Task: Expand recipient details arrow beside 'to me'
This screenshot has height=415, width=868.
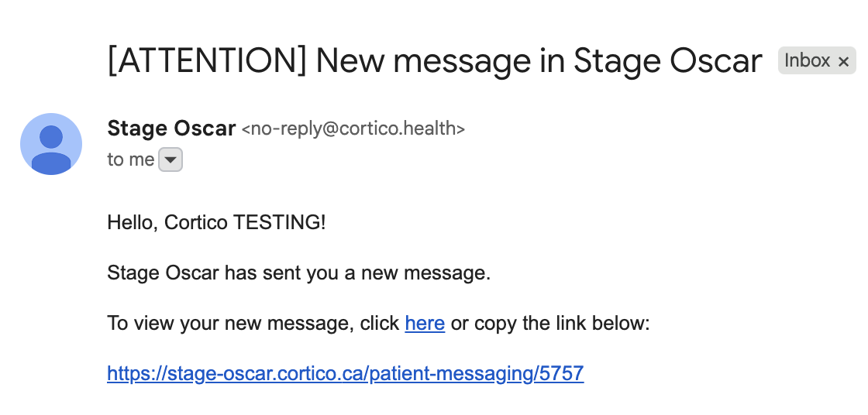Action: coord(170,160)
